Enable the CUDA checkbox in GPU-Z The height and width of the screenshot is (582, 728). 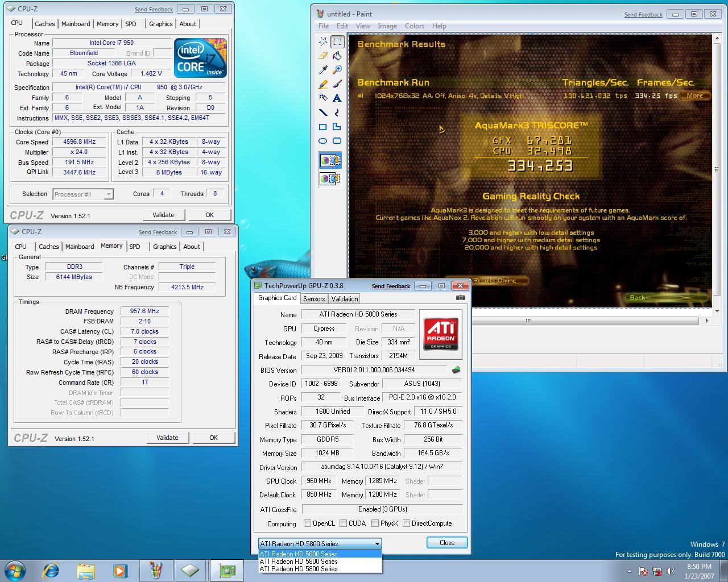point(344,523)
